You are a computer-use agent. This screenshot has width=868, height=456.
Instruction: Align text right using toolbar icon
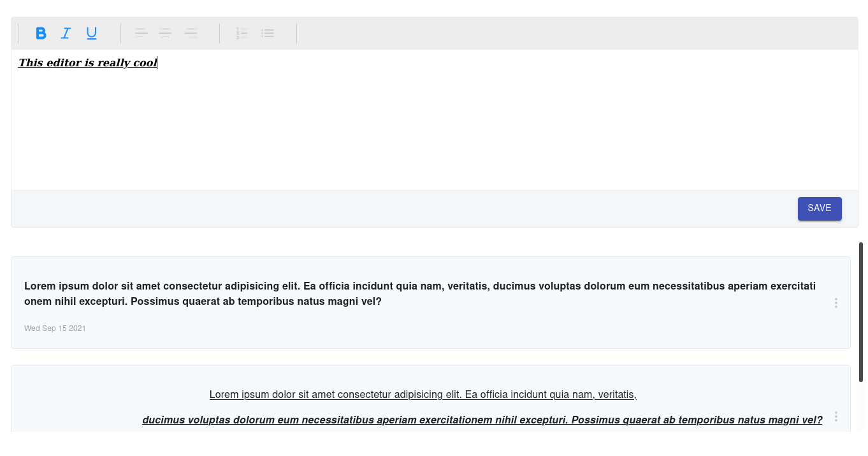pyautogui.click(x=191, y=33)
